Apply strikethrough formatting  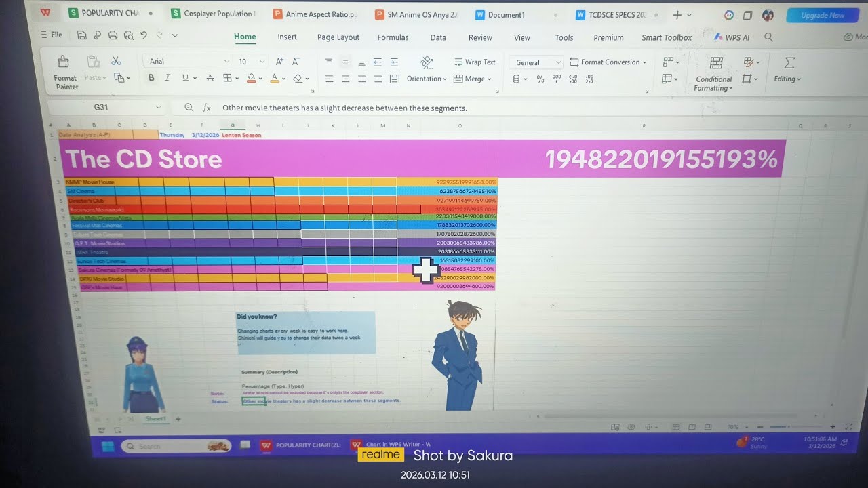(210, 78)
